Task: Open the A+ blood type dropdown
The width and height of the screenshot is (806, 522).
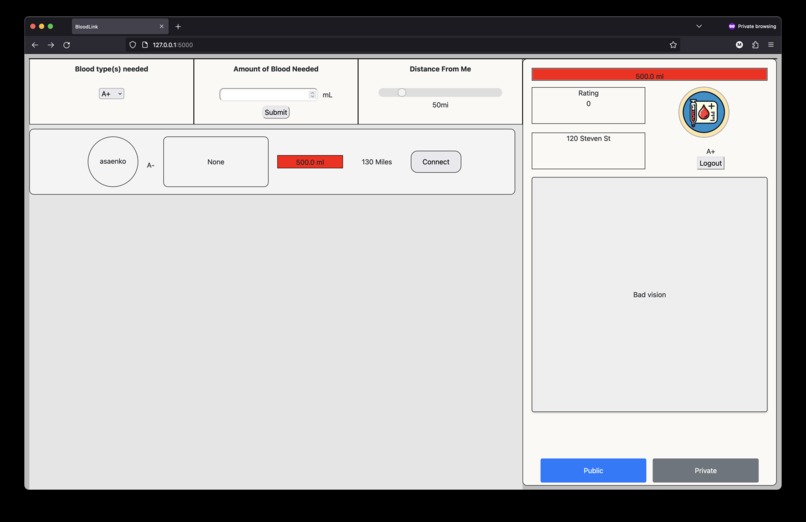Action: click(x=112, y=94)
